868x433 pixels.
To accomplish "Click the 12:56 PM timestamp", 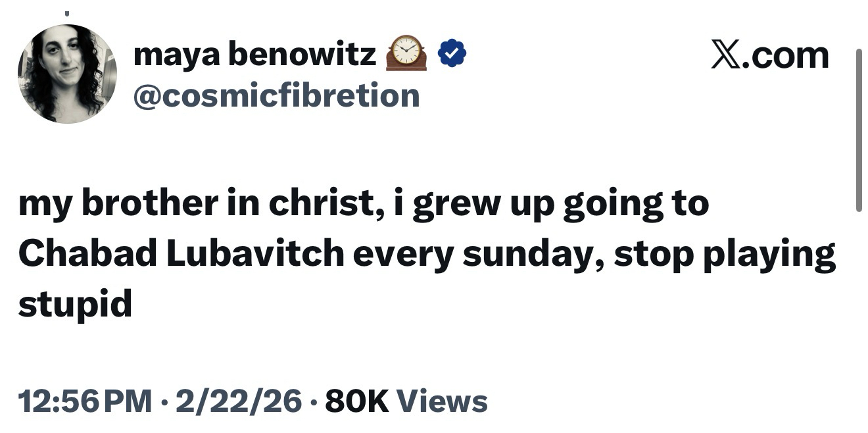I will pyautogui.click(x=85, y=401).
